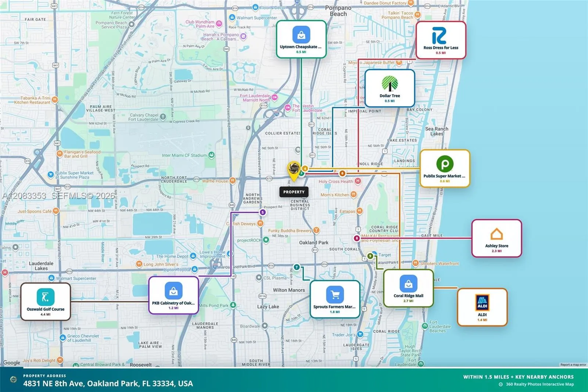Viewport: 588px width, 392px height.
Task: Click the Mom's Kitchen restaurant marker
Action: [x=354, y=195]
